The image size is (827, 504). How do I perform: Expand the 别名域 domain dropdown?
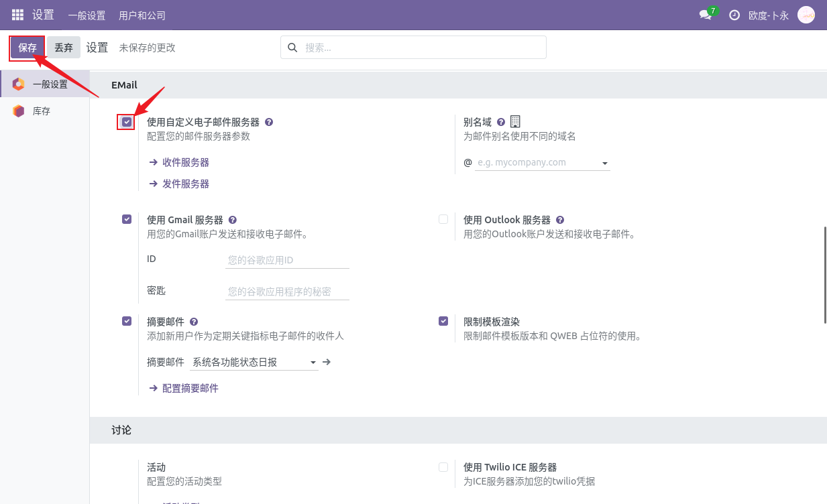[x=604, y=163]
